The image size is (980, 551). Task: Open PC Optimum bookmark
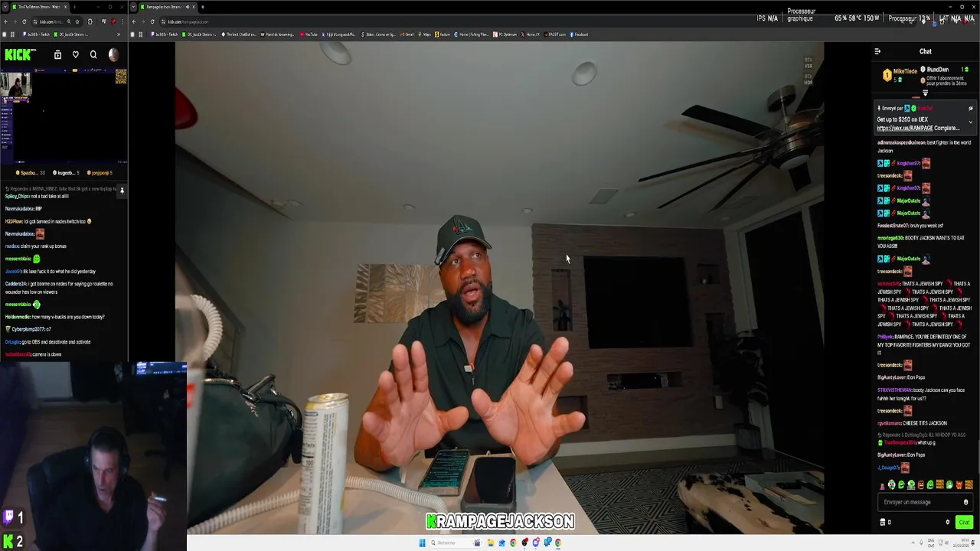click(x=505, y=34)
